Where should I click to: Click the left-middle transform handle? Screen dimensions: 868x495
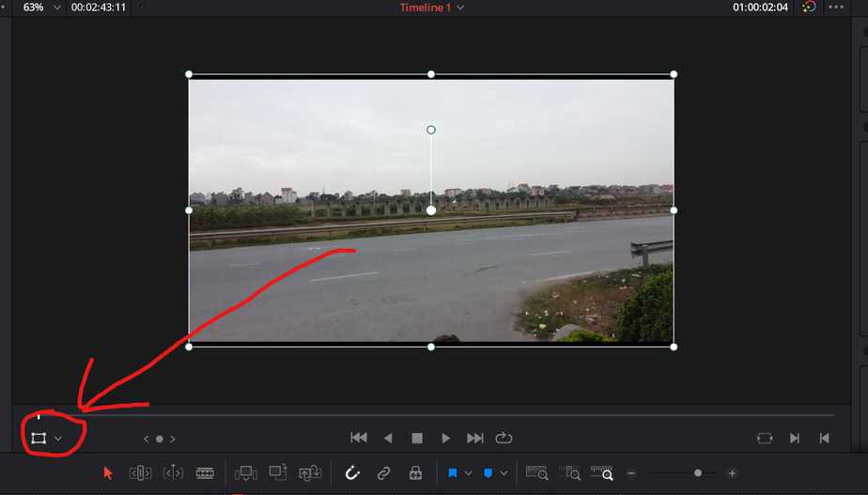[189, 210]
